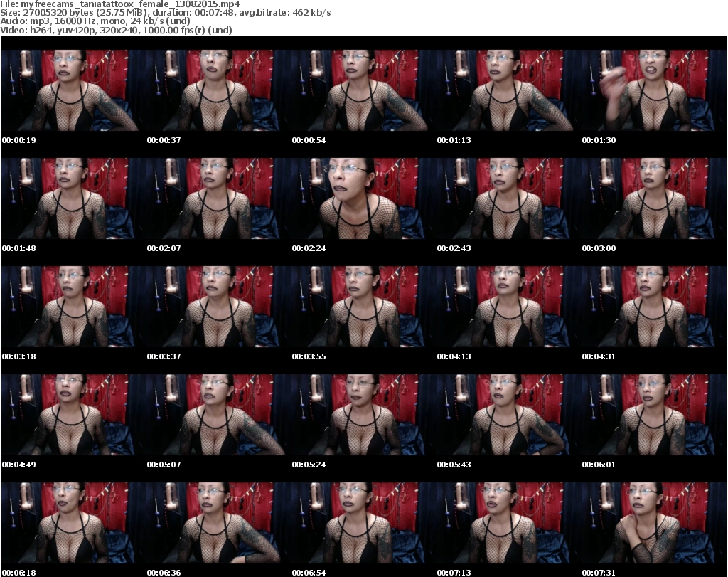Pick the thumbnail frame stamped 00:05:43
The width and height of the screenshot is (728, 577).
[x=509, y=415]
